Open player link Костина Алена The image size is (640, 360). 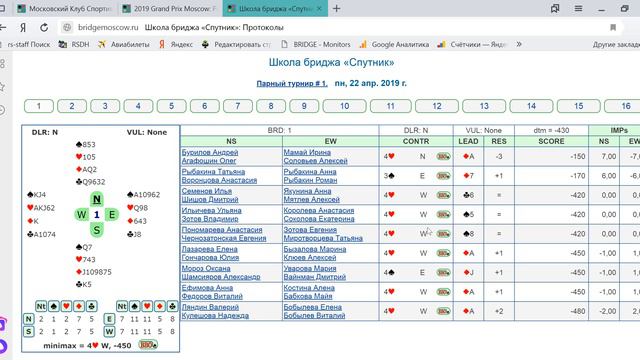(309, 288)
